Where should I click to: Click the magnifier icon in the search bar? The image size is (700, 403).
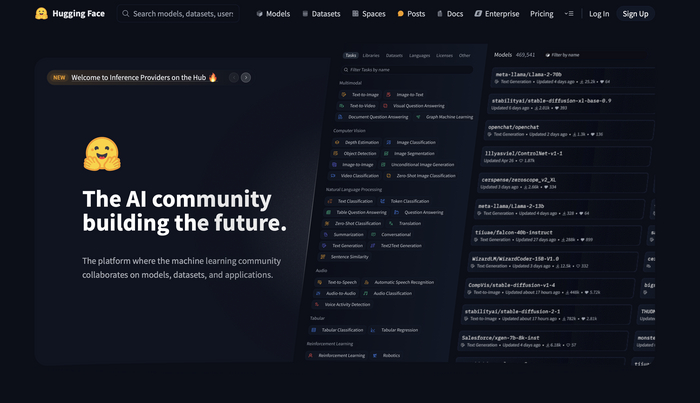coord(126,13)
